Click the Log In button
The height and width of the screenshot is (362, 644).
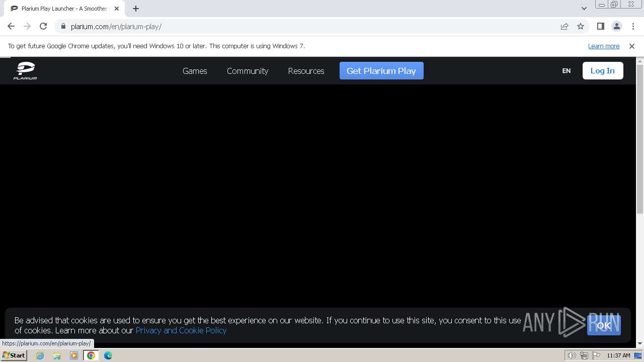(603, 71)
